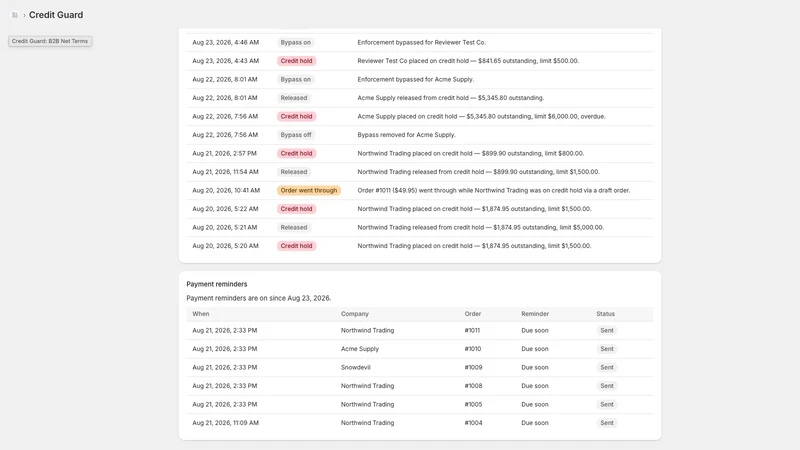This screenshot has width=800, height=450.
Task: Click the Order went through badge
Action: coord(309,190)
